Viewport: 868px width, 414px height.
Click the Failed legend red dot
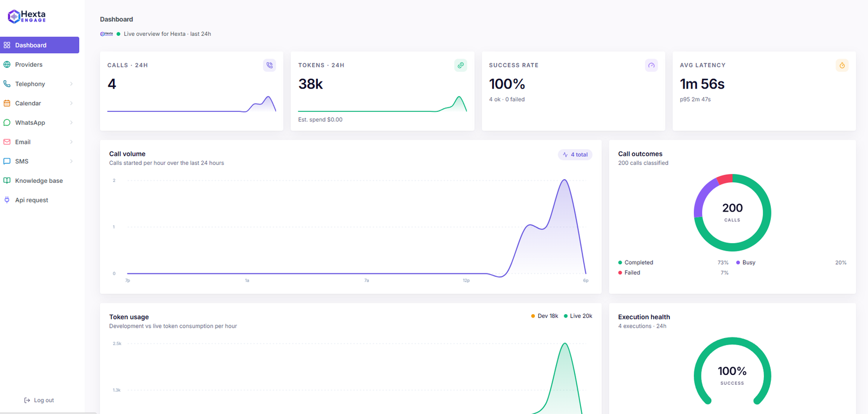click(620, 273)
